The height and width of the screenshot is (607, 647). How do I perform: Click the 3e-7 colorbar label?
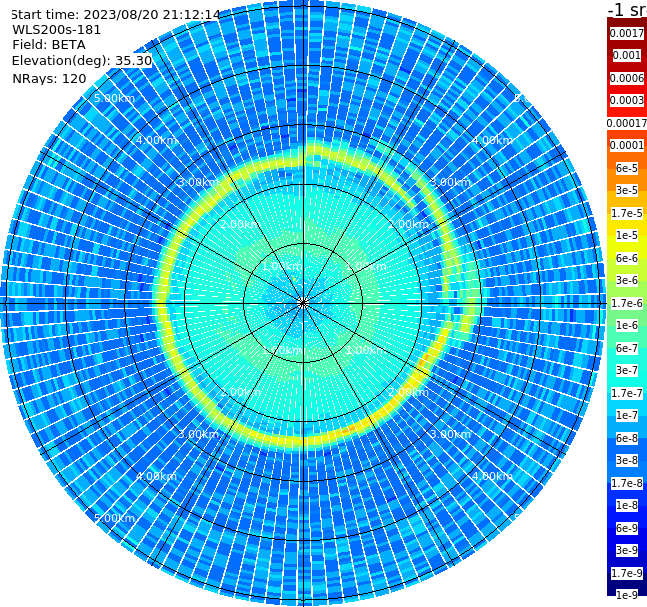(627, 370)
